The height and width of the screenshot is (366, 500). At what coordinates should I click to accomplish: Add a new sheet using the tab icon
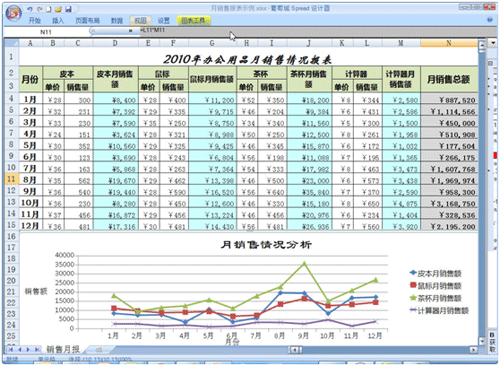pos(99,350)
